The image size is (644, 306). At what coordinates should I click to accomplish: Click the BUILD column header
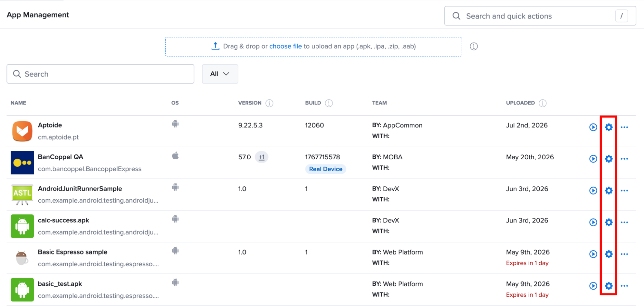coord(313,103)
